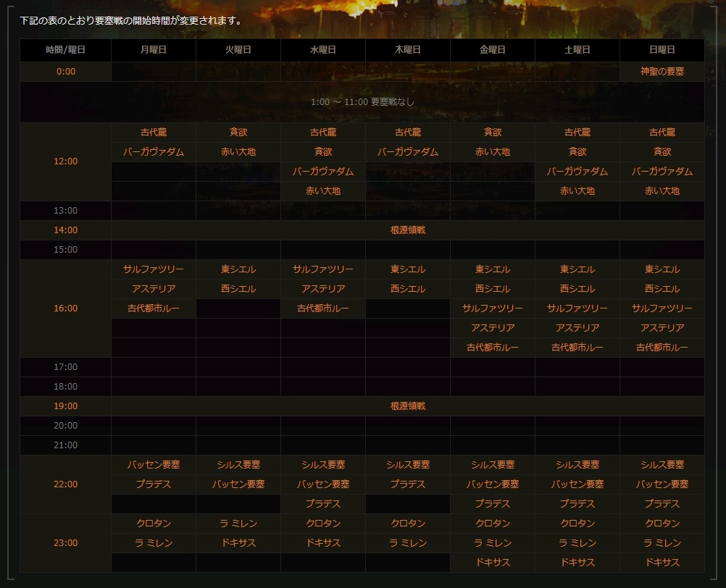Viewport: 726px width, 588px height.
Task: Click Thursday's 西シエル entry at 16:00
Action: pyautogui.click(x=407, y=289)
